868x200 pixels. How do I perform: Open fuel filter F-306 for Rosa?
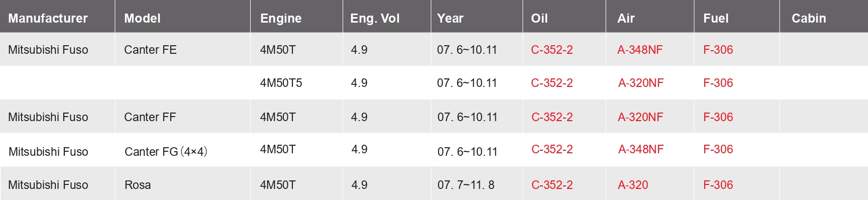(x=718, y=185)
